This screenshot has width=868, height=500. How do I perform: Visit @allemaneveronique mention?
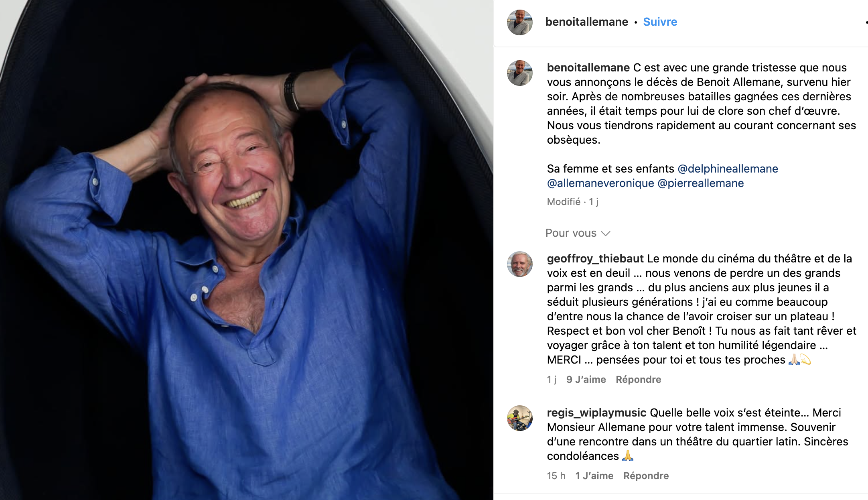(600, 183)
